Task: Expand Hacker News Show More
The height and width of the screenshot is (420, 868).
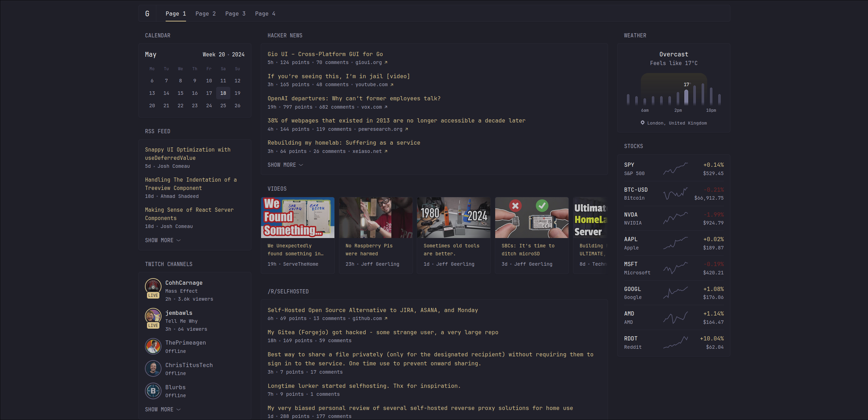Action: click(285, 165)
